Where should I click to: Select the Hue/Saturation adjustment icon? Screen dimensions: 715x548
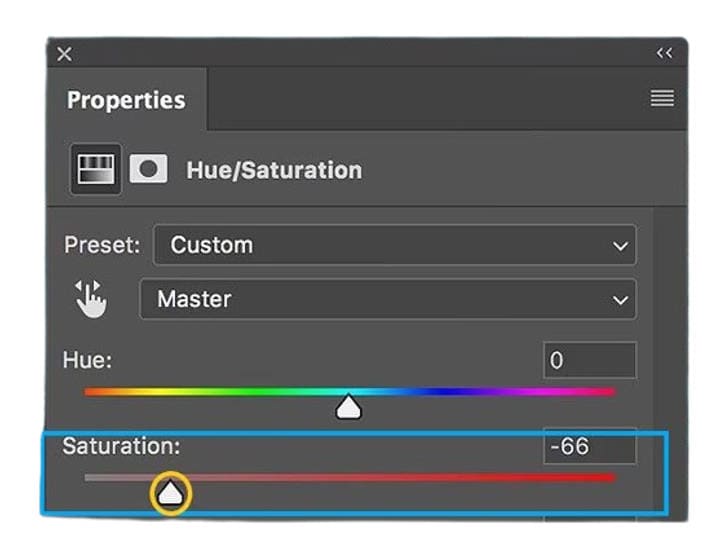pyautogui.click(x=96, y=169)
